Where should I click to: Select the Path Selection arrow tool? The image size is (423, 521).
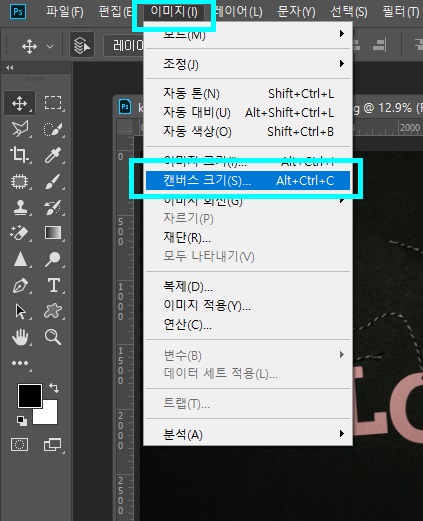(x=20, y=312)
